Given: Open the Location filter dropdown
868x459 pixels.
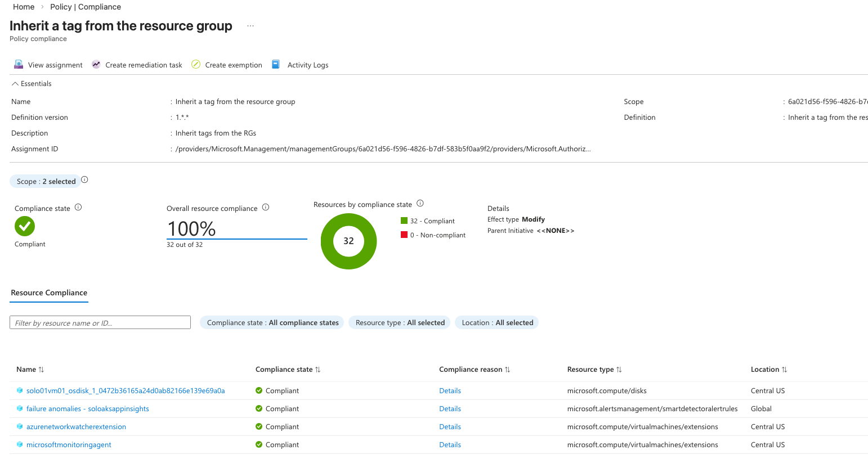Looking at the screenshot, I should 497,323.
